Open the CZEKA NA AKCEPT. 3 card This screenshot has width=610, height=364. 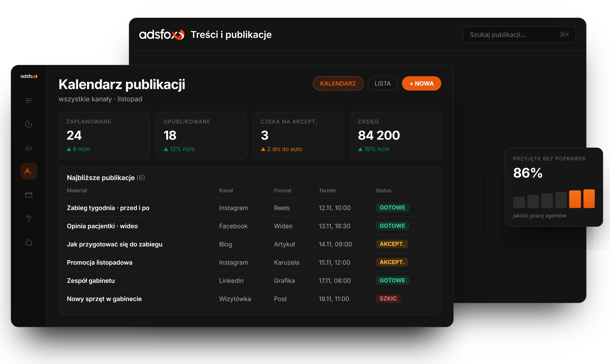(298, 135)
